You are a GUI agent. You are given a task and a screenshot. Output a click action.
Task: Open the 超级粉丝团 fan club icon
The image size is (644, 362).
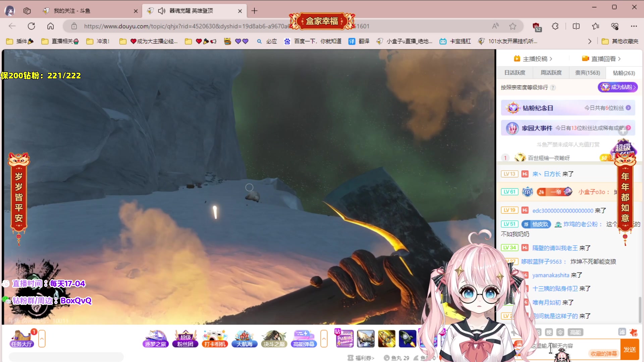185,339
